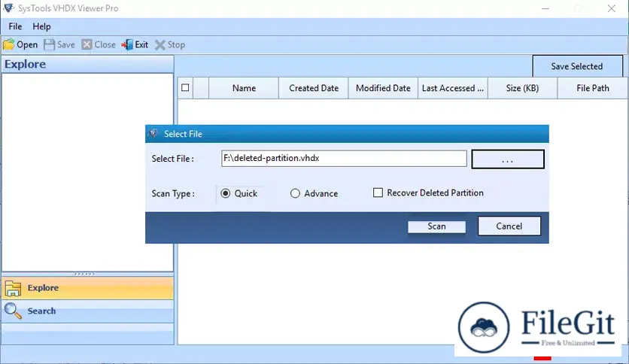Click the Close toolbar icon
The height and width of the screenshot is (364, 629).
pos(87,44)
